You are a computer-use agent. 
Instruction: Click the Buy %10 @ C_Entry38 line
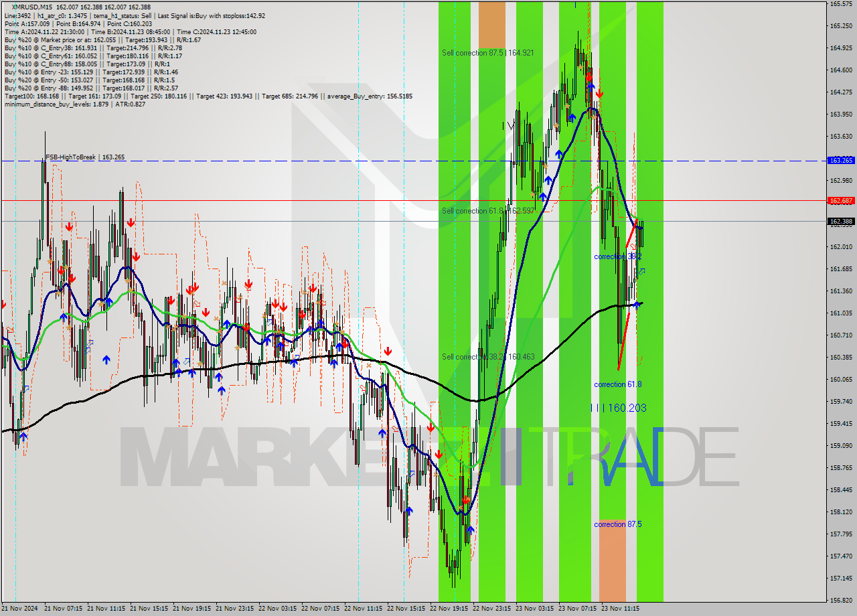click(93, 48)
